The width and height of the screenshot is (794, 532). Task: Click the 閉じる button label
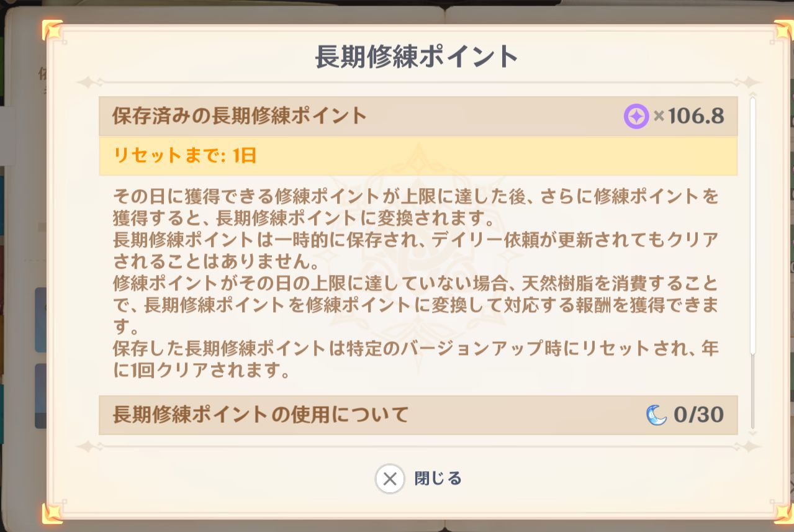click(x=438, y=479)
